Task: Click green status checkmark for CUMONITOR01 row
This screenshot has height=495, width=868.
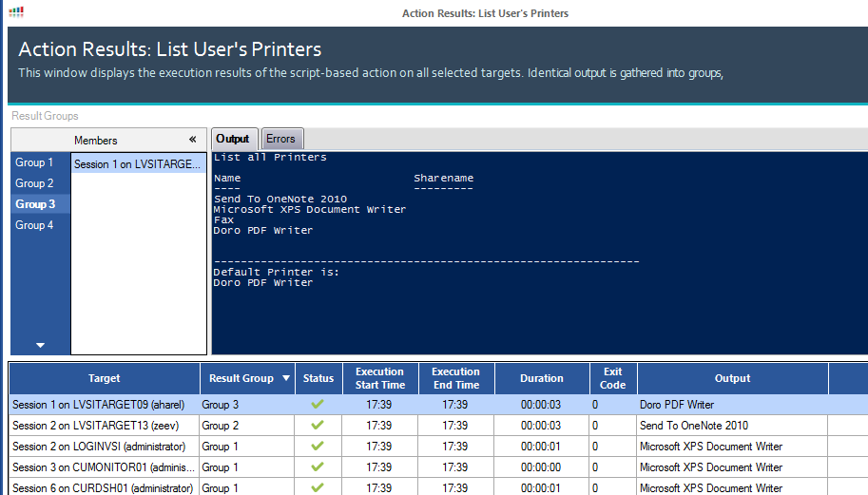Action: pyautogui.click(x=318, y=466)
